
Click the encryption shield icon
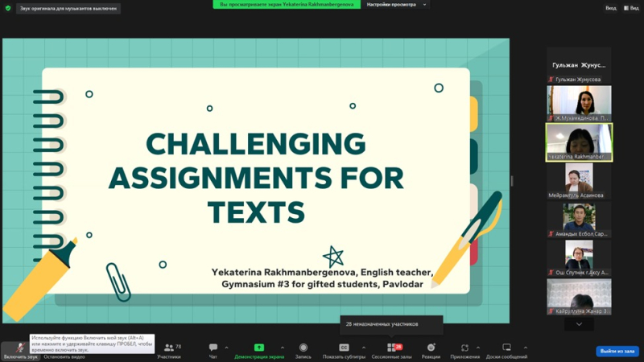(x=8, y=8)
